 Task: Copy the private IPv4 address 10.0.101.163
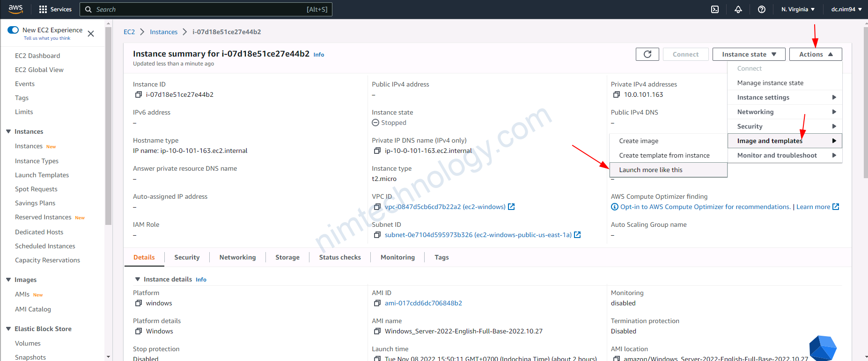coord(617,94)
